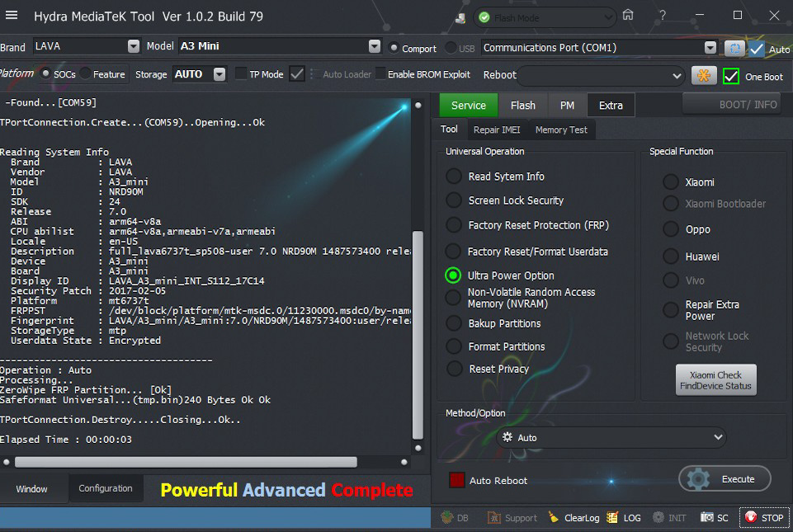Open the PM tab
Viewport: 793px width, 532px height.
567,106
